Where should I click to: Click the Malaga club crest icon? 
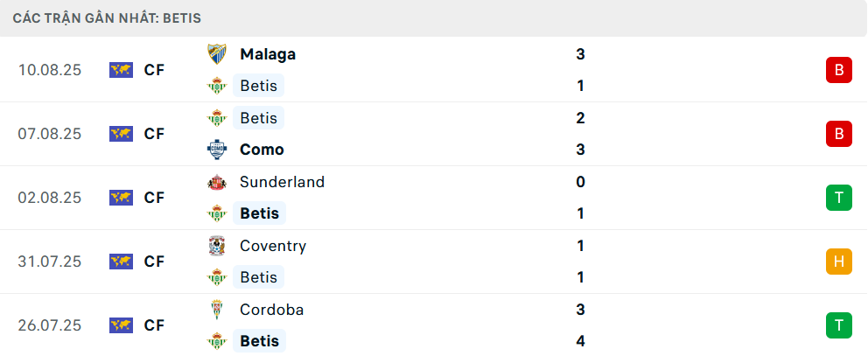[x=216, y=54]
